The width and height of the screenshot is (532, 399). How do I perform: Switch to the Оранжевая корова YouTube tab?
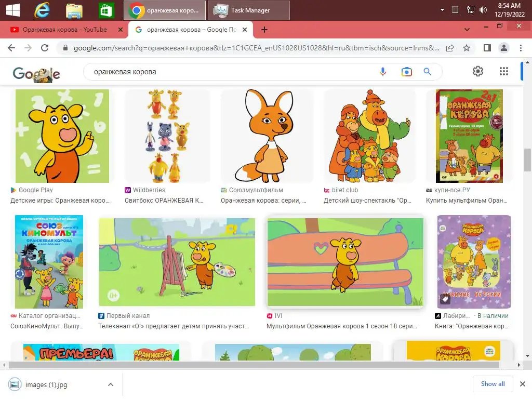64,30
